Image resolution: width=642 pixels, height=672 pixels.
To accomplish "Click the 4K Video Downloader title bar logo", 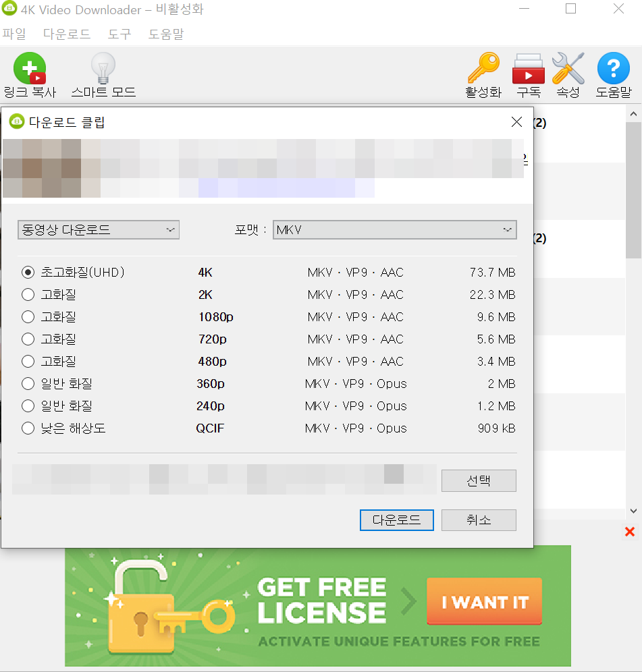I will (x=9, y=8).
